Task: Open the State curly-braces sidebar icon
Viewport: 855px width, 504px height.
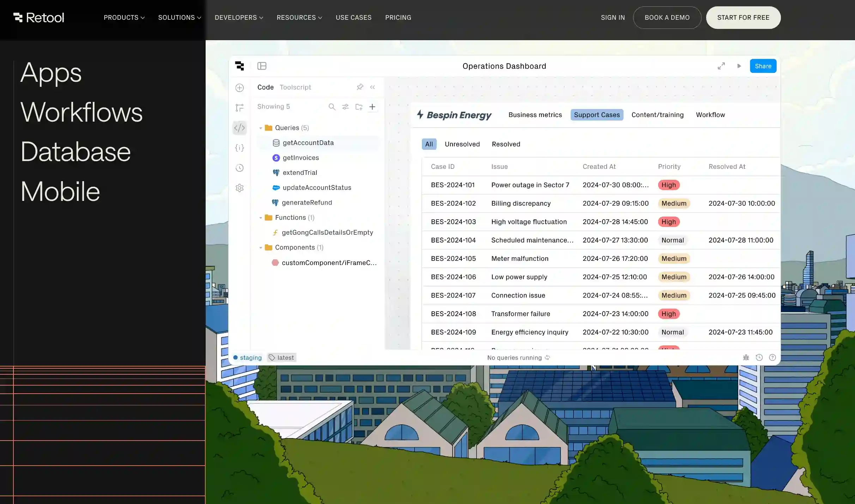Action: 239,148
